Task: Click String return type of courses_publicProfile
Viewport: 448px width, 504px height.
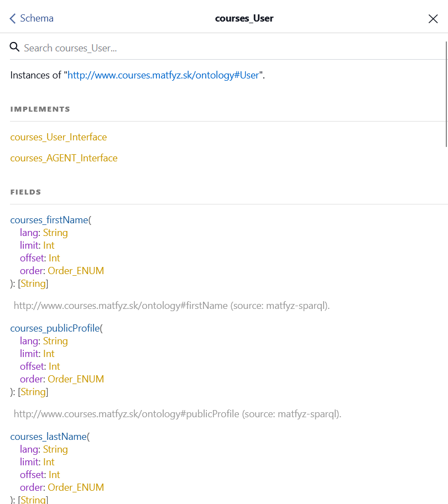Action: coord(33,392)
